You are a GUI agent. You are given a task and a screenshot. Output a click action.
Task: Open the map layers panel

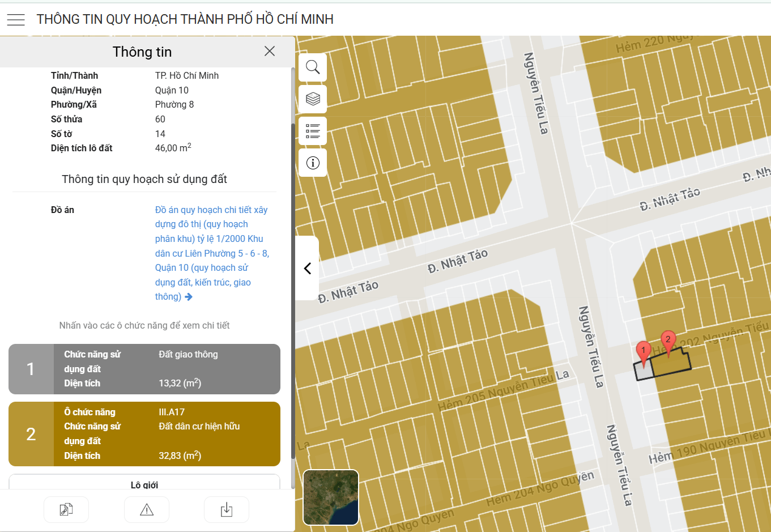tap(313, 99)
